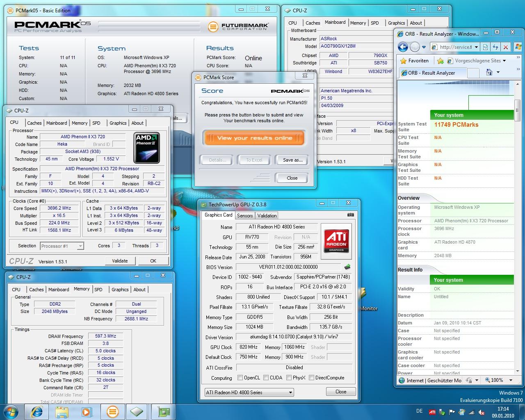Image resolution: width=525 pixels, height=420 pixels.
Task: Click the Close button in PCMark Score dialog
Action: click(292, 178)
